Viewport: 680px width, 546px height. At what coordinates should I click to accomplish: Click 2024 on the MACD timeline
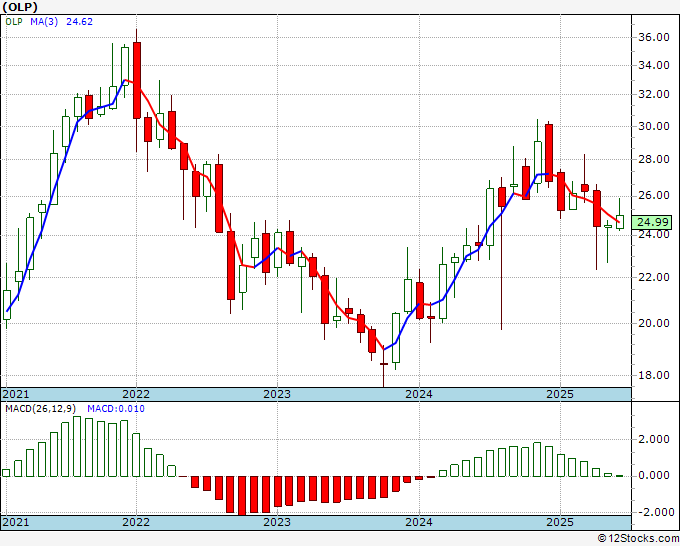(419, 522)
